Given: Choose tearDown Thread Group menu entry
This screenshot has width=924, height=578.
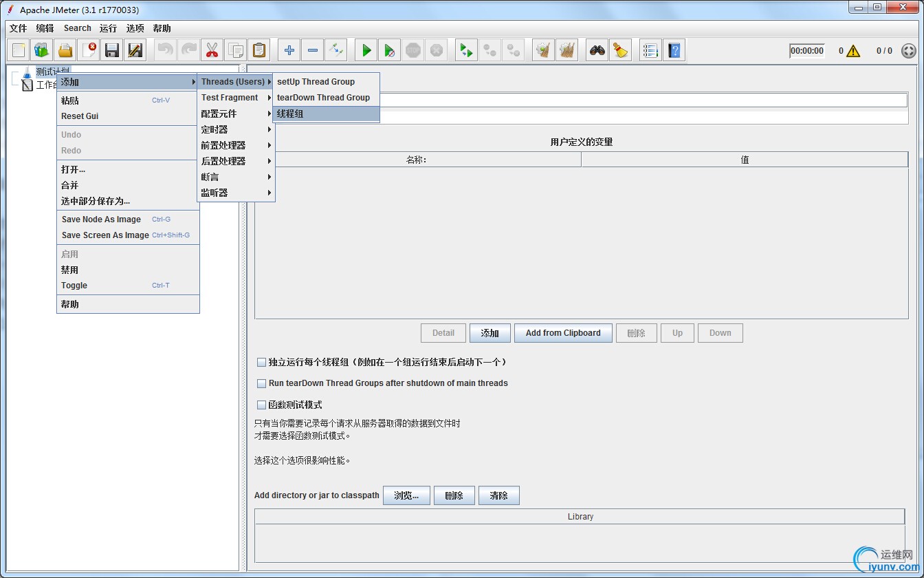Looking at the screenshot, I should pos(326,98).
